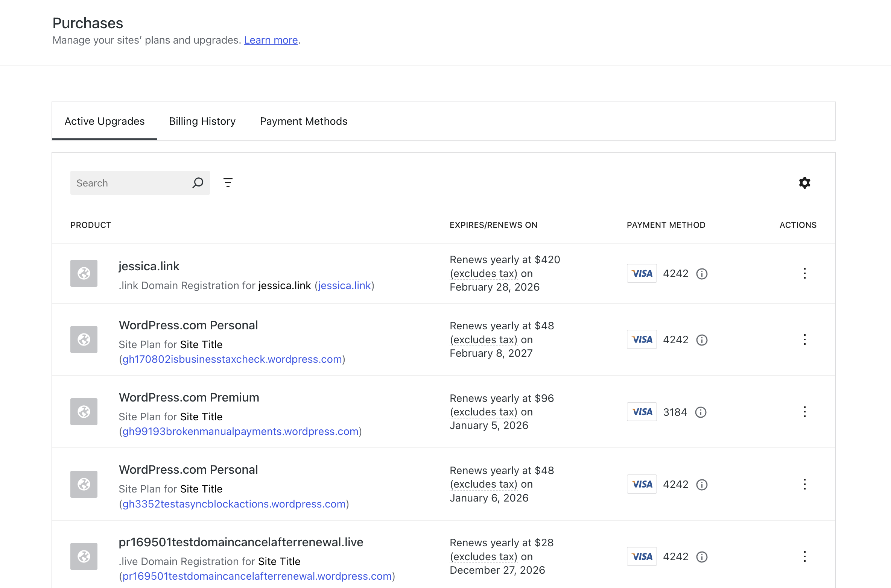The image size is (891, 588).
Task: Open actions menu for gh170802isbusinesstaxcheck Personal plan
Action: click(x=804, y=339)
